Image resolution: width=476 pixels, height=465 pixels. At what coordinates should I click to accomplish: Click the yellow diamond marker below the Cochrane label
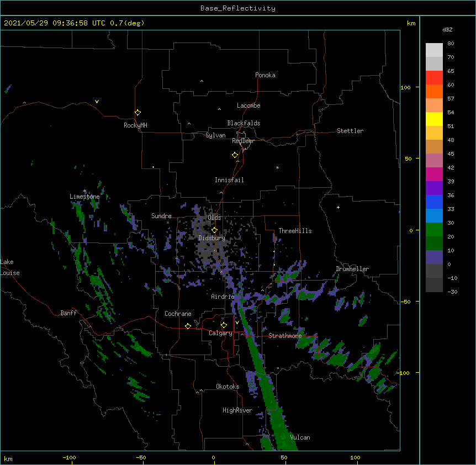coord(188,326)
